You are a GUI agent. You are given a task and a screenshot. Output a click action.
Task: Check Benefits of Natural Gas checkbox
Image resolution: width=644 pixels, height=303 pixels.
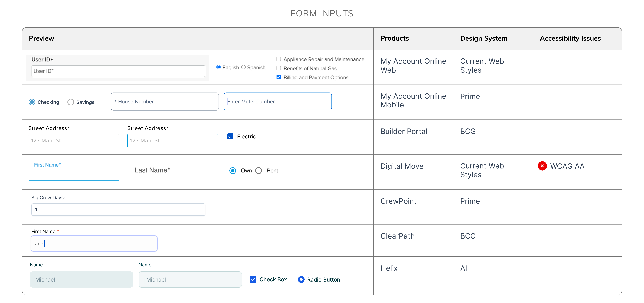(x=279, y=68)
